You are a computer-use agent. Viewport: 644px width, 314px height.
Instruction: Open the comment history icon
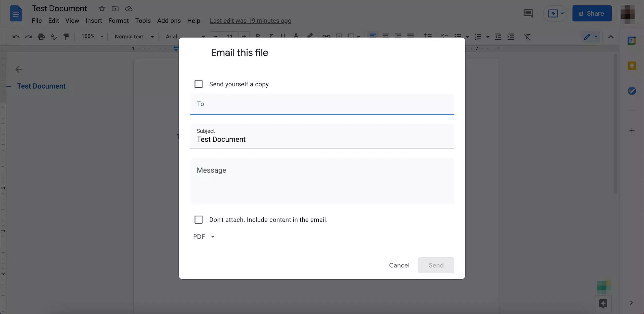tap(528, 13)
